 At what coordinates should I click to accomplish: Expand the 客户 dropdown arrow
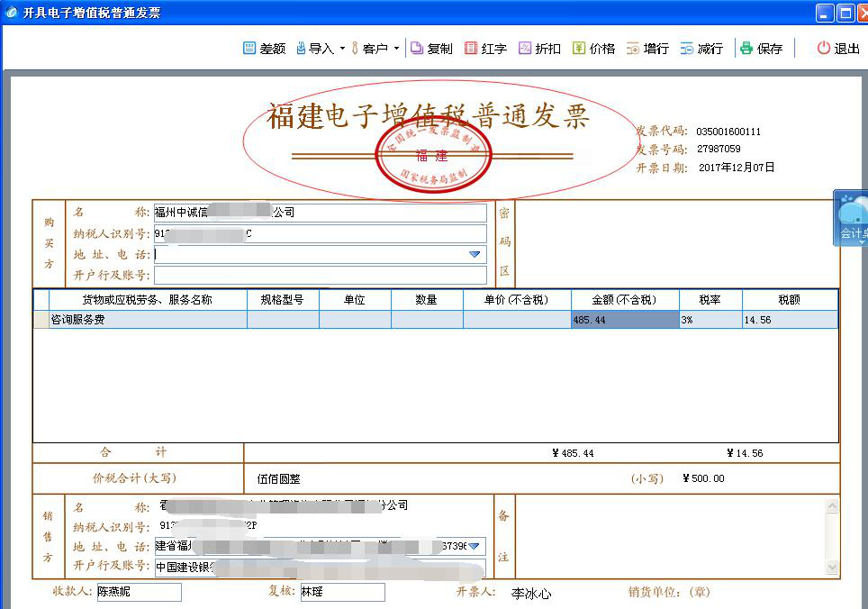click(396, 49)
